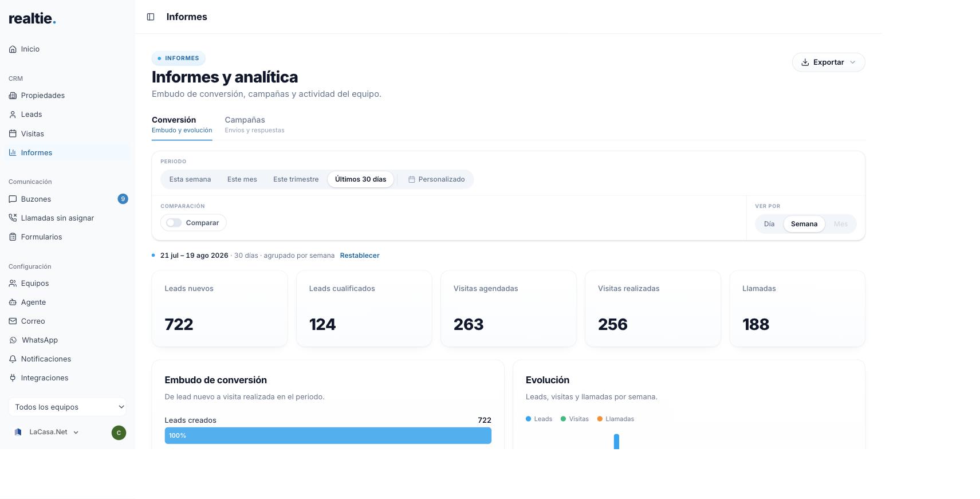The width and height of the screenshot is (980, 499).
Task: Click the date range 21 jul – 19 ago 2026
Action: (x=194, y=256)
